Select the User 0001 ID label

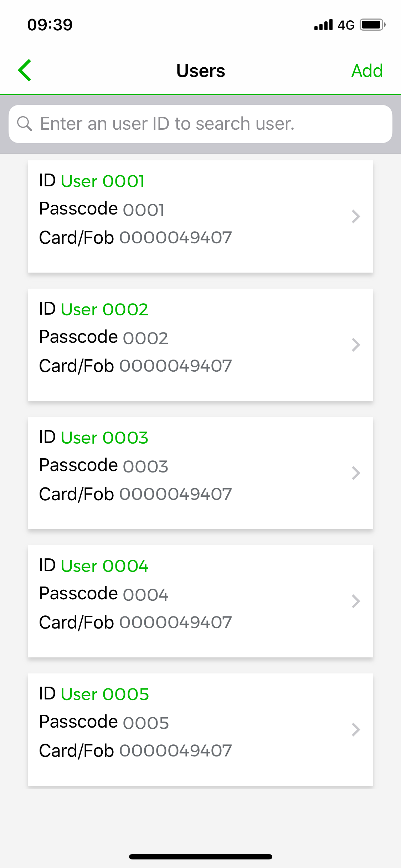(103, 181)
